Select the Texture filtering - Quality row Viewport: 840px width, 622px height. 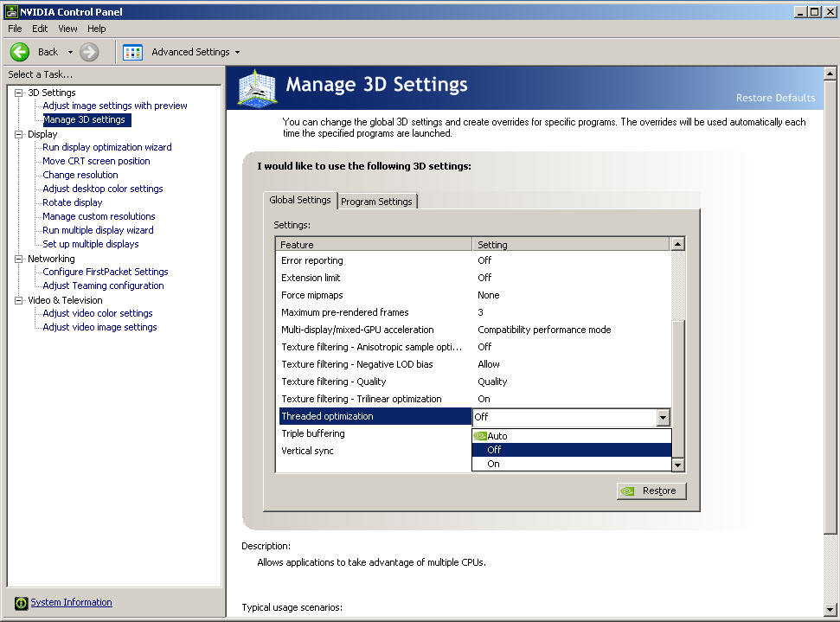tap(473, 382)
